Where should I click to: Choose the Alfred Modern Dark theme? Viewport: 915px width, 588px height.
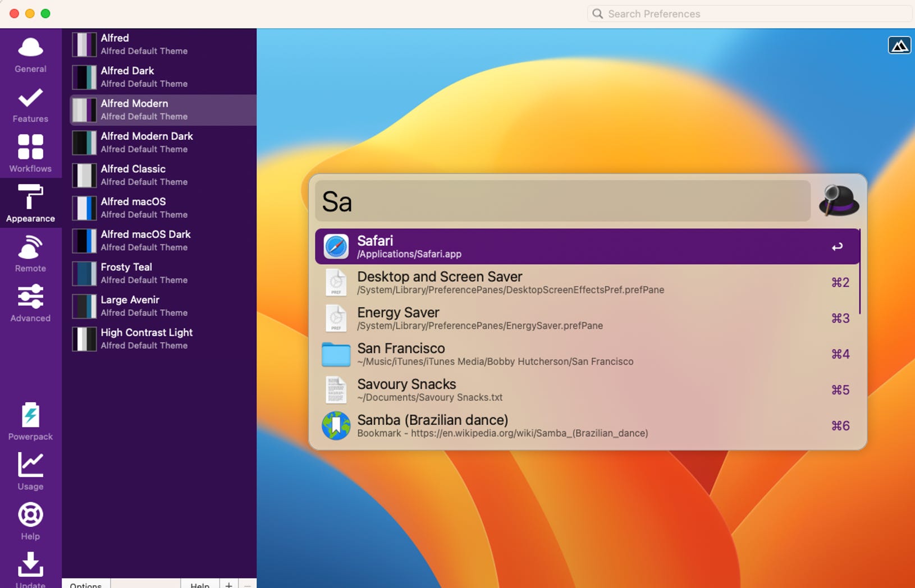163,143
